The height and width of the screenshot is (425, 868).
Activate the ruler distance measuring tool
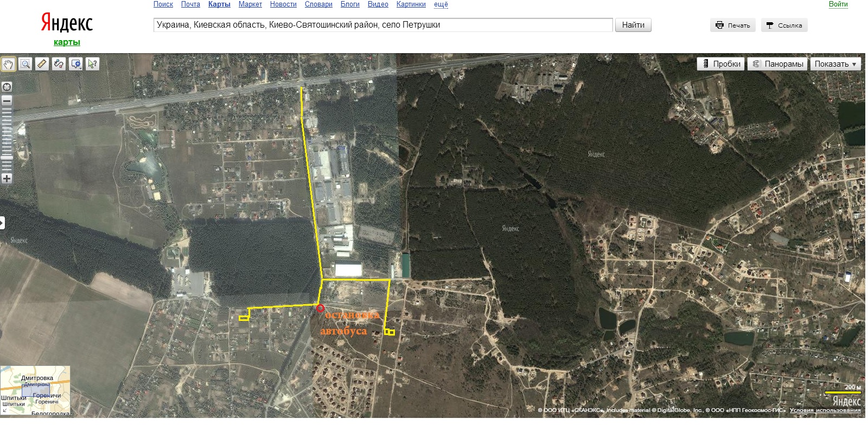coord(42,64)
